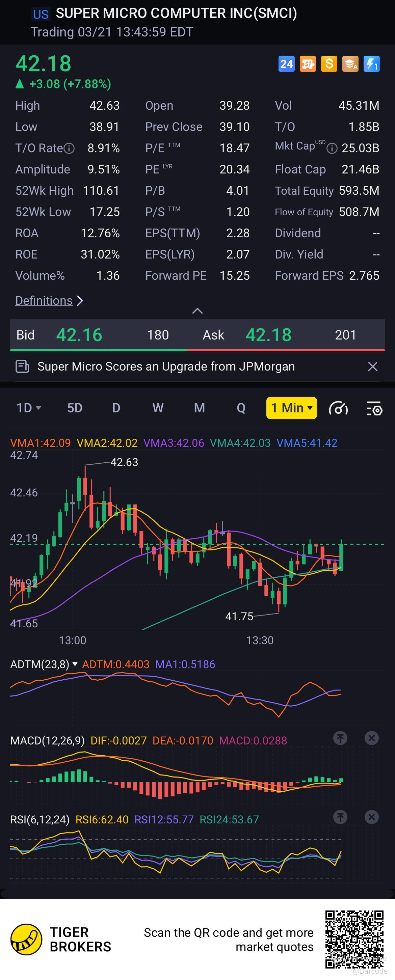This screenshot has height=980, width=395.
Task: Tap the 41.75 low marker on chart
Action: click(x=239, y=616)
